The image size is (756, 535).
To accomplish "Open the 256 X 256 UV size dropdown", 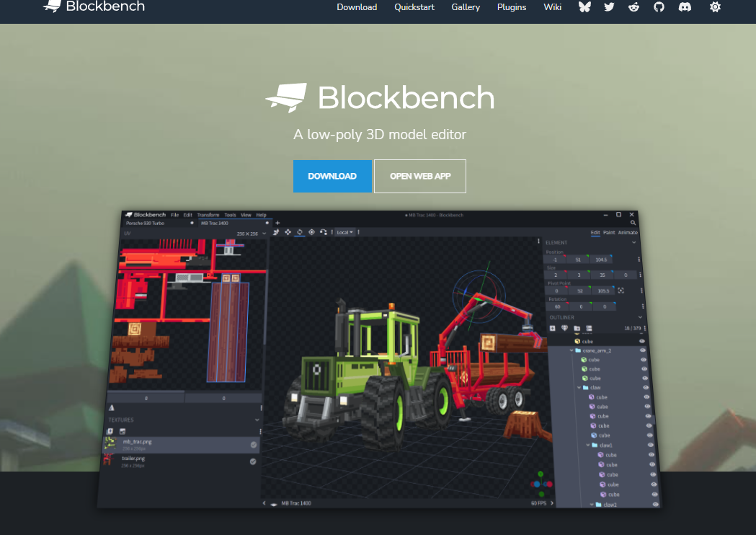I will point(251,234).
